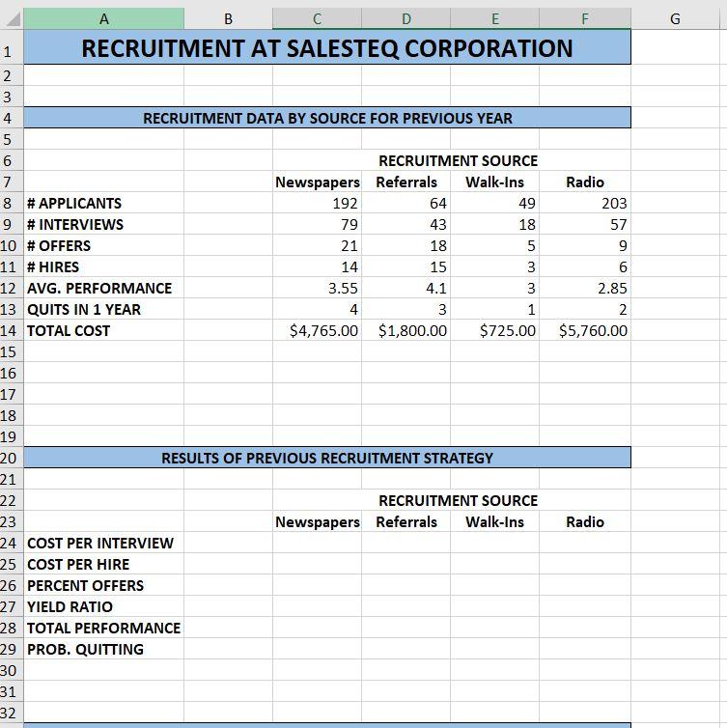727x728 pixels.
Task: Click Radio header in row 7
Action: (585, 182)
